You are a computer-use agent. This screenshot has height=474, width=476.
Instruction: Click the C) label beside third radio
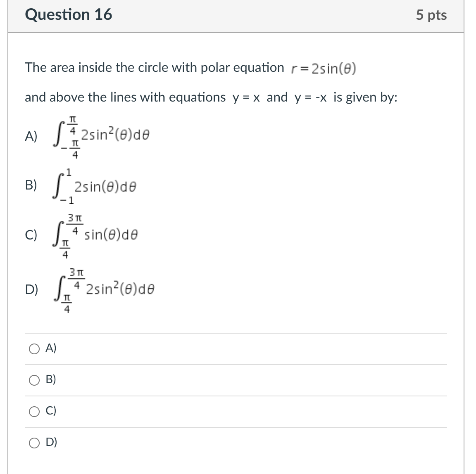pyautogui.click(x=51, y=410)
